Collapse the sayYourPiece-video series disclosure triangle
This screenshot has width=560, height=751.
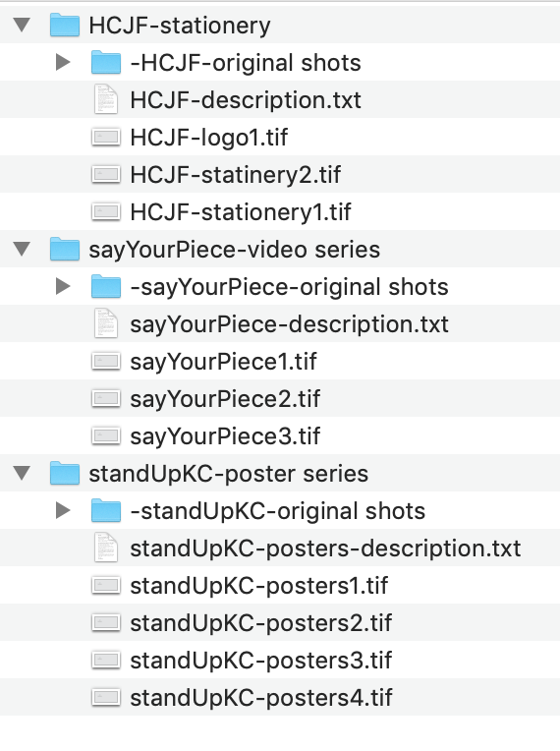point(22,249)
